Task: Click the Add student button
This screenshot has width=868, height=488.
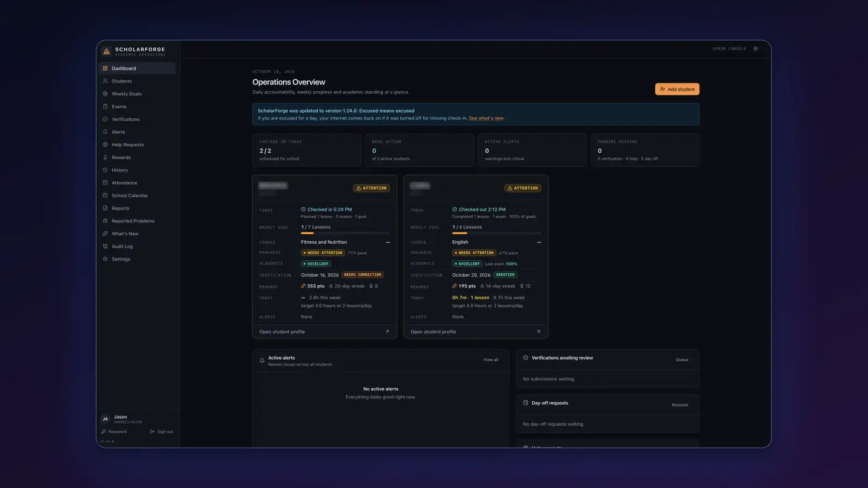Action: click(677, 89)
